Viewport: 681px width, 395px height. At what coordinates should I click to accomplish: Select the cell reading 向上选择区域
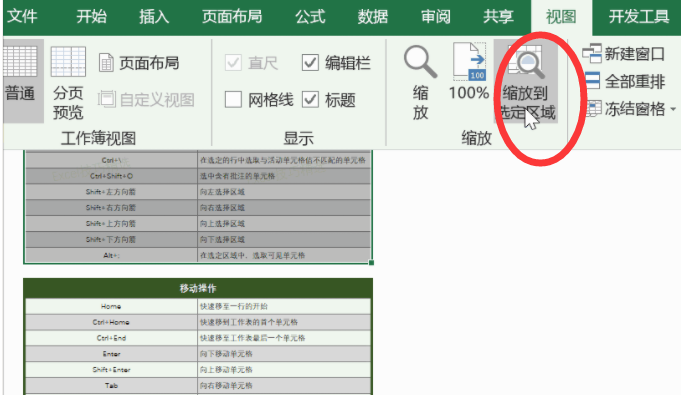[284, 224]
